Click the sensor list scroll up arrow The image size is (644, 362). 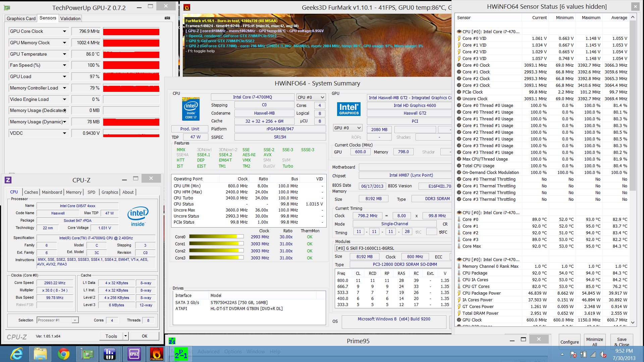tap(633, 17)
